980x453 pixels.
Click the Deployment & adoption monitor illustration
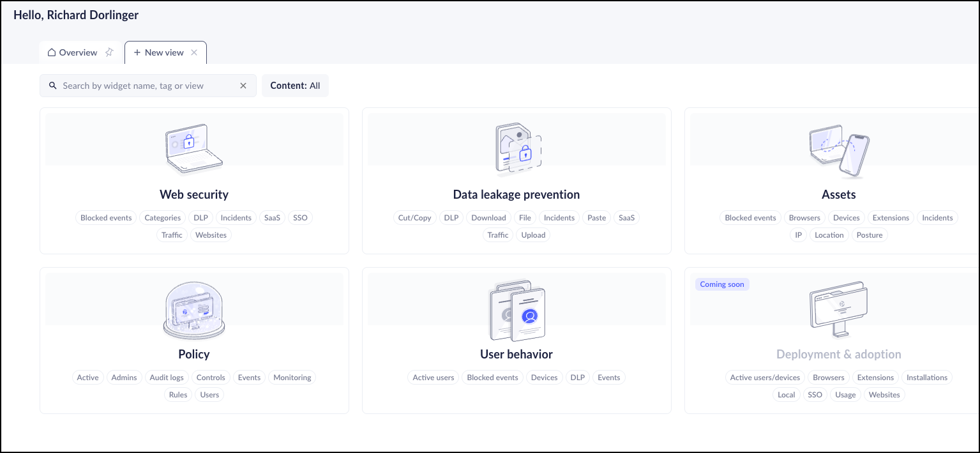[839, 309]
